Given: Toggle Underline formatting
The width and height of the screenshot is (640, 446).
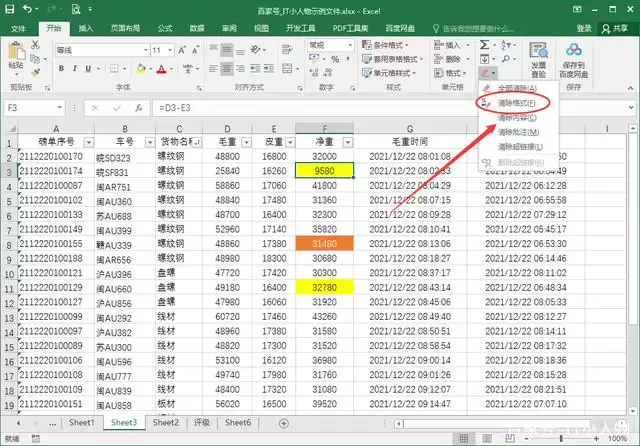Looking at the screenshot, I should pos(88,69).
